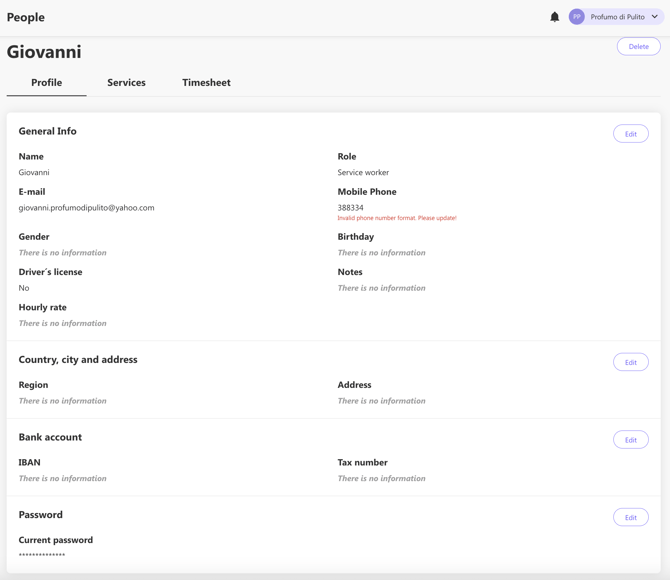Click the invalid phone number warning

(x=397, y=218)
